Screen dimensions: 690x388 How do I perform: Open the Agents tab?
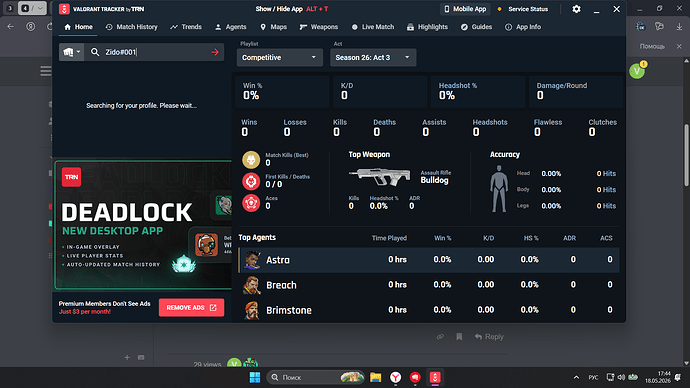pos(231,27)
